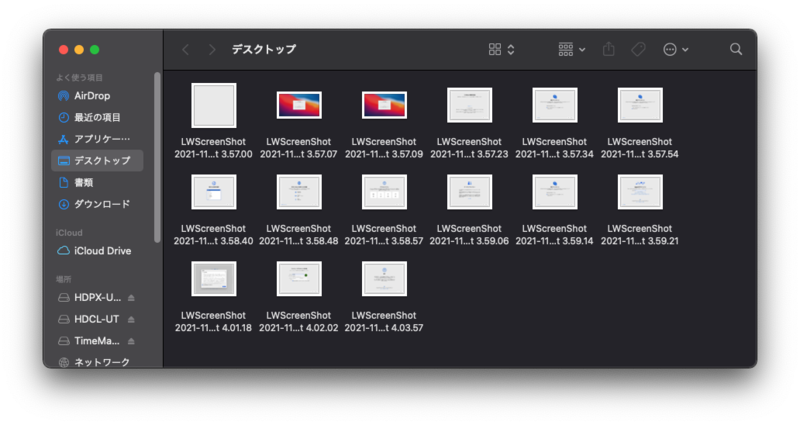Go back with the left chevron
The width and height of the screenshot is (800, 425).
click(x=186, y=49)
